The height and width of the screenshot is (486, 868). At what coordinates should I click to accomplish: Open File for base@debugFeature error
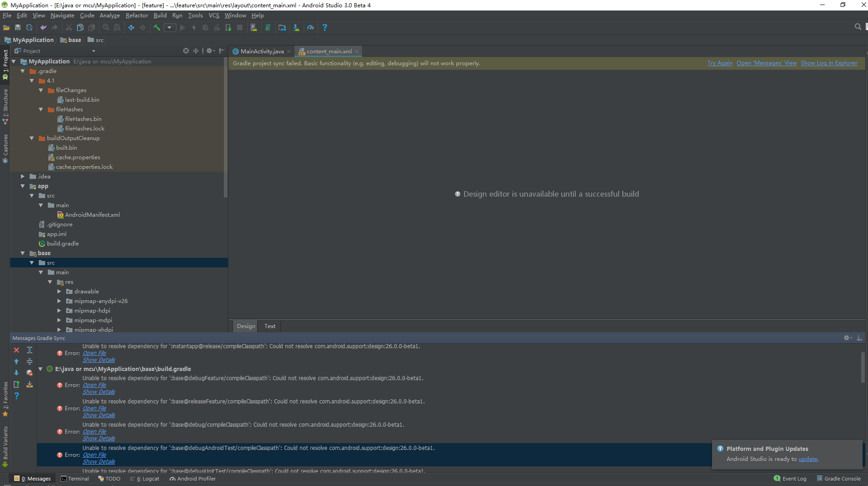pyautogui.click(x=94, y=385)
